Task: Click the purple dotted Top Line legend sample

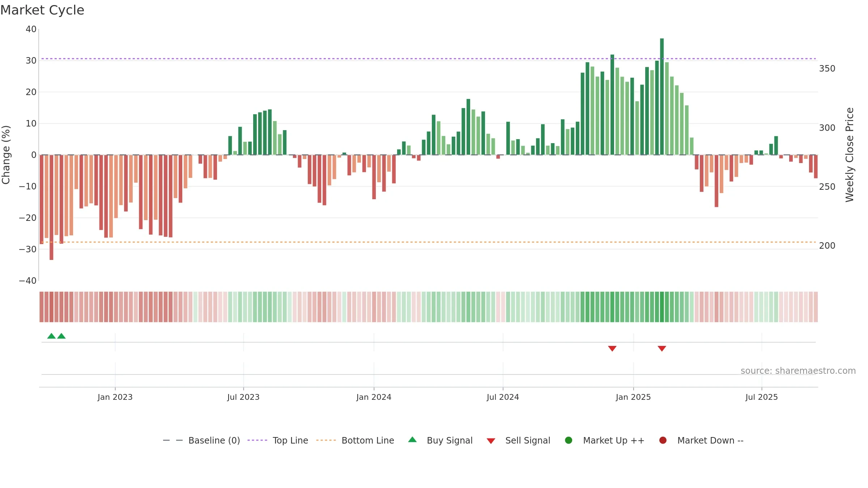Action: pyautogui.click(x=257, y=440)
